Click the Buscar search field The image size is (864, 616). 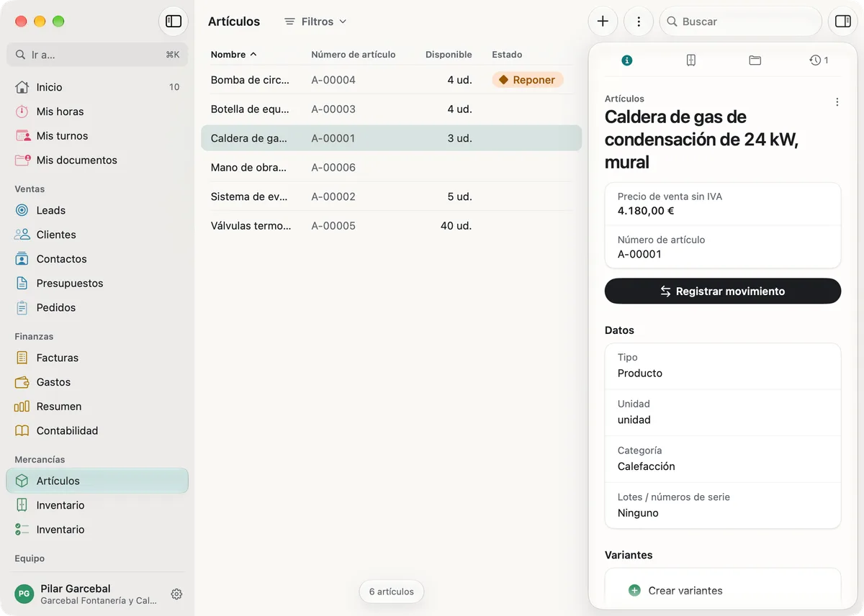741,22
